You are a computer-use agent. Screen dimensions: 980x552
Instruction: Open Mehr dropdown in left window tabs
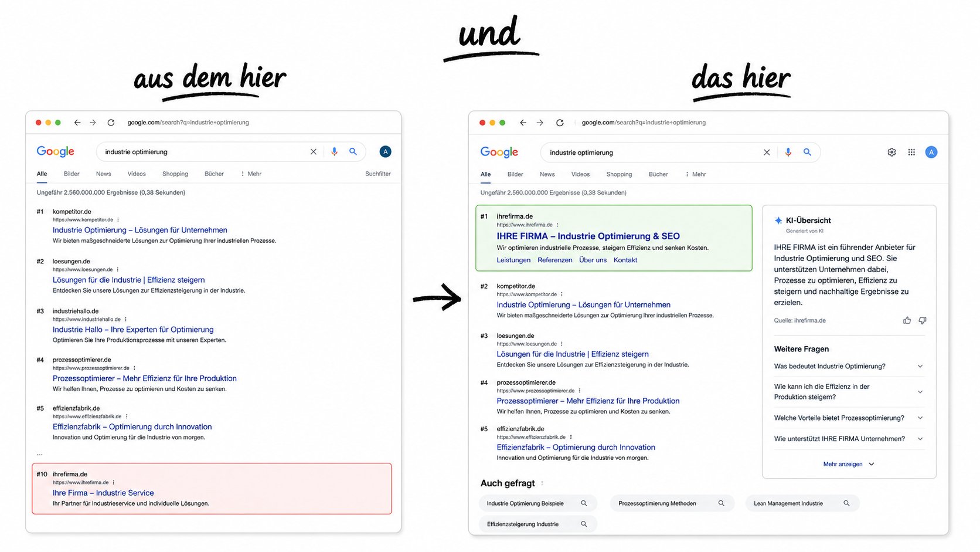[251, 174]
